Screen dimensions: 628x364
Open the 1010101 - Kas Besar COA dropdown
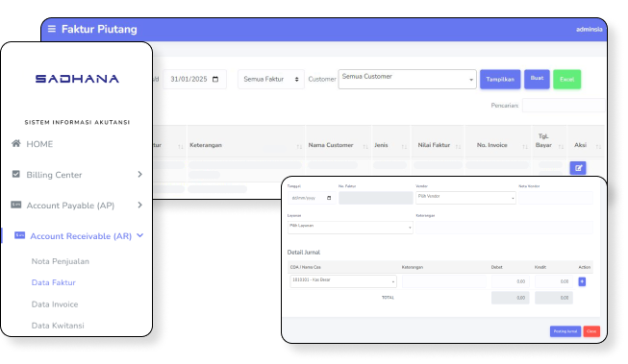(343, 281)
